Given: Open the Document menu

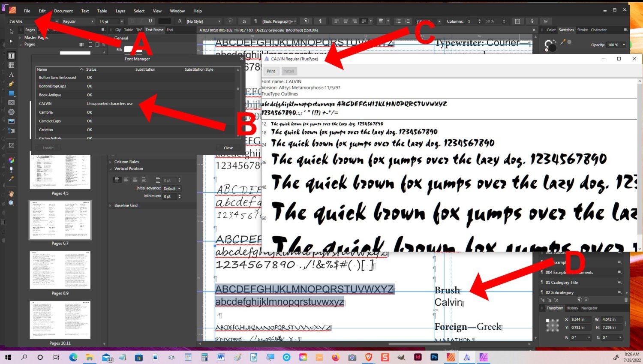Looking at the screenshot, I should click(63, 11).
